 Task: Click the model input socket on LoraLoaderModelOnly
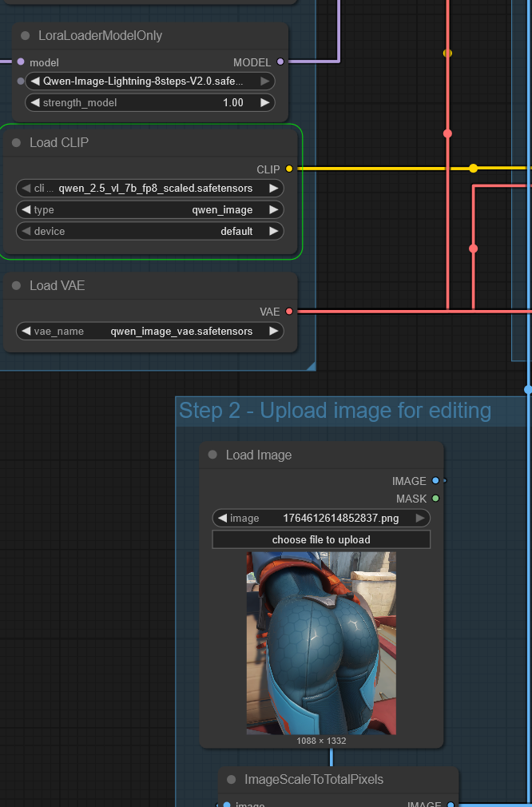click(21, 62)
